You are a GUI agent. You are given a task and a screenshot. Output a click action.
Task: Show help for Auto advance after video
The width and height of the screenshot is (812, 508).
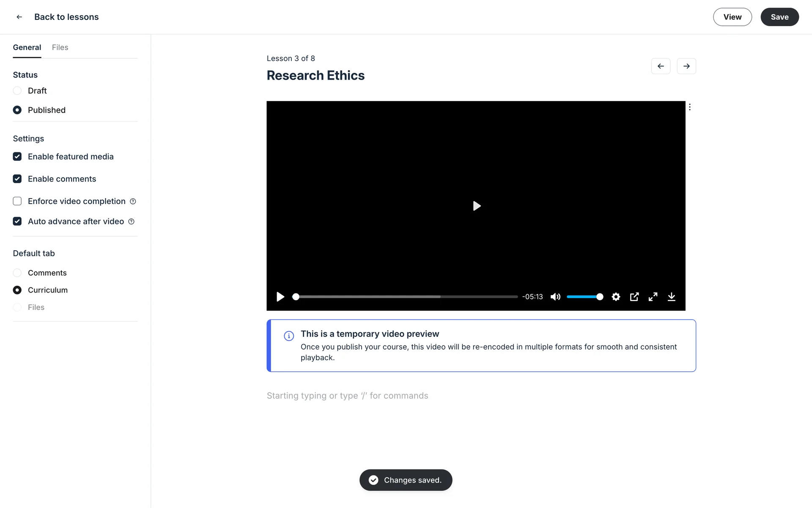pos(131,221)
